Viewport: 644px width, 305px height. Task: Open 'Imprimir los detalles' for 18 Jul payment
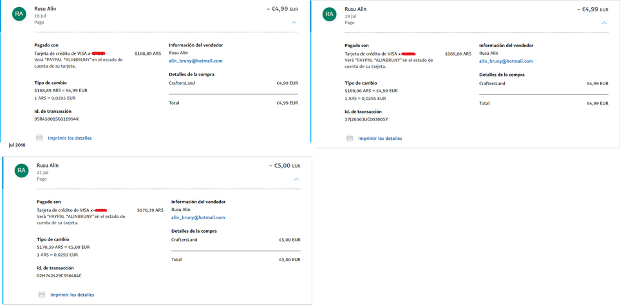(70, 138)
